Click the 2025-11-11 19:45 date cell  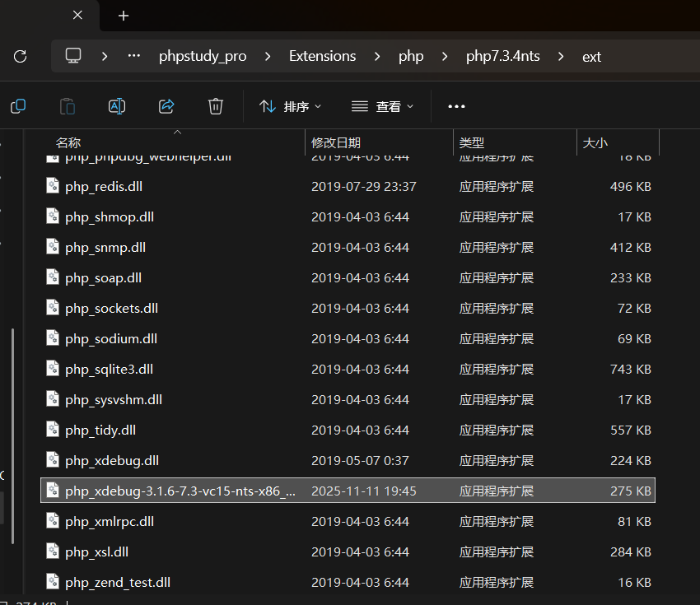364,491
